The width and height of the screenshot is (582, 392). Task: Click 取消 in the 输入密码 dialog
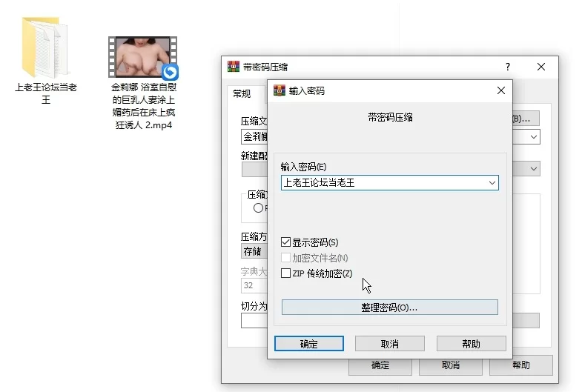(x=390, y=344)
